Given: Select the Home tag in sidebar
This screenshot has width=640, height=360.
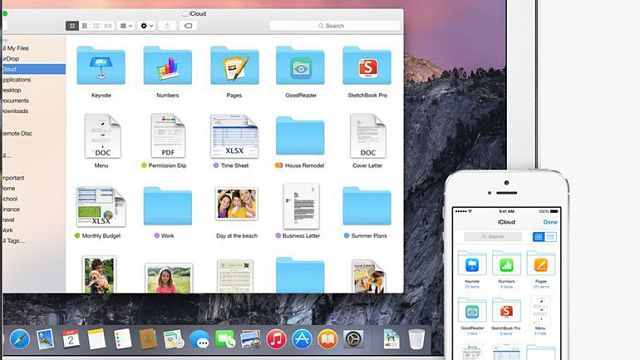Looking at the screenshot, I should point(9,189).
